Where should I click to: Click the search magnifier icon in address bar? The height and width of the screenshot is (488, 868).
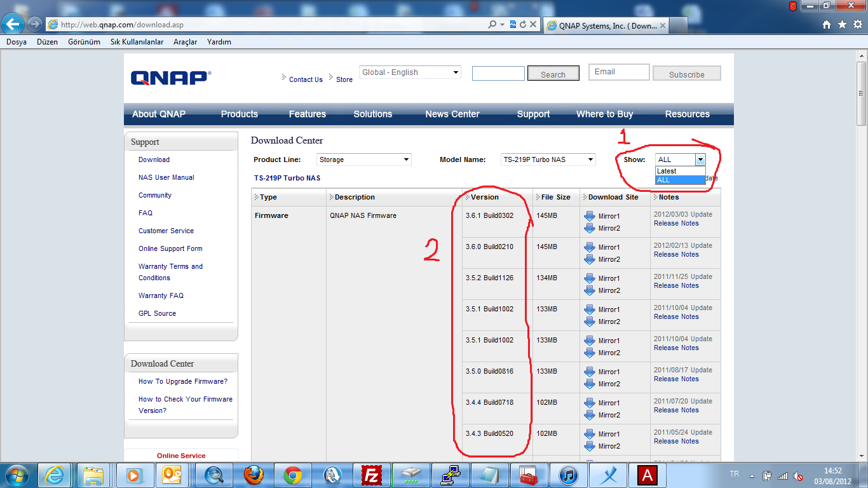(492, 25)
